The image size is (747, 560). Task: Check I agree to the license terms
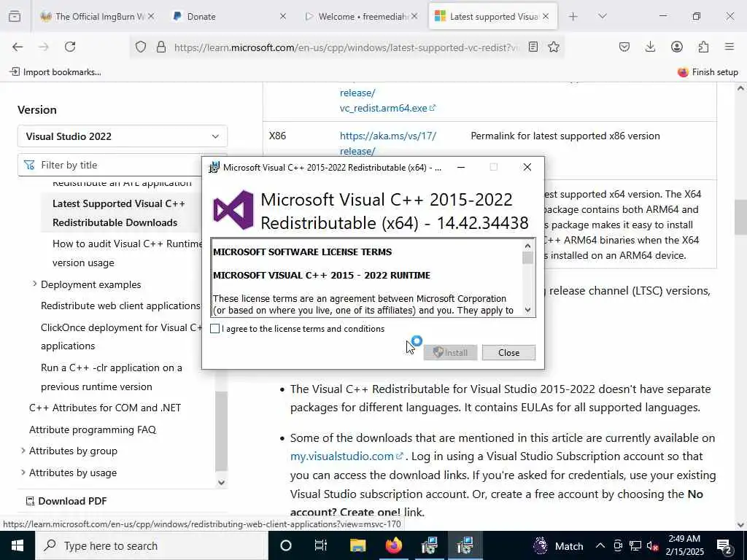pyautogui.click(x=215, y=329)
